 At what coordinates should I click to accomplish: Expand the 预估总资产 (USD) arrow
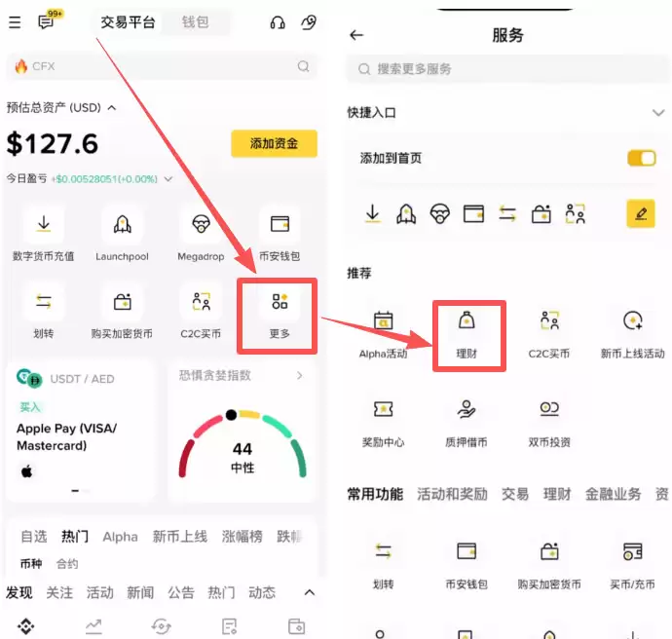(112, 108)
